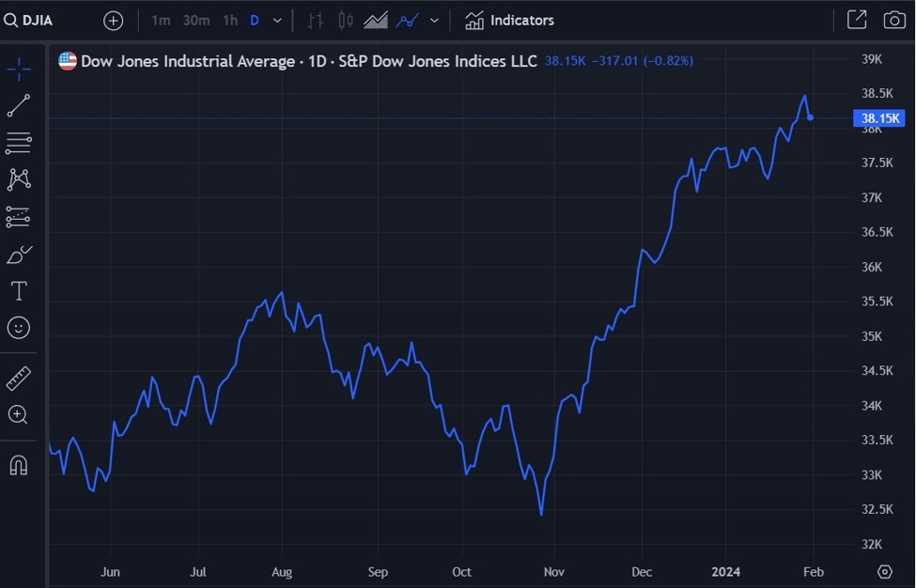Open the Indicators panel
The height and width of the screenshot is (588, 916).
coord(508,20)
